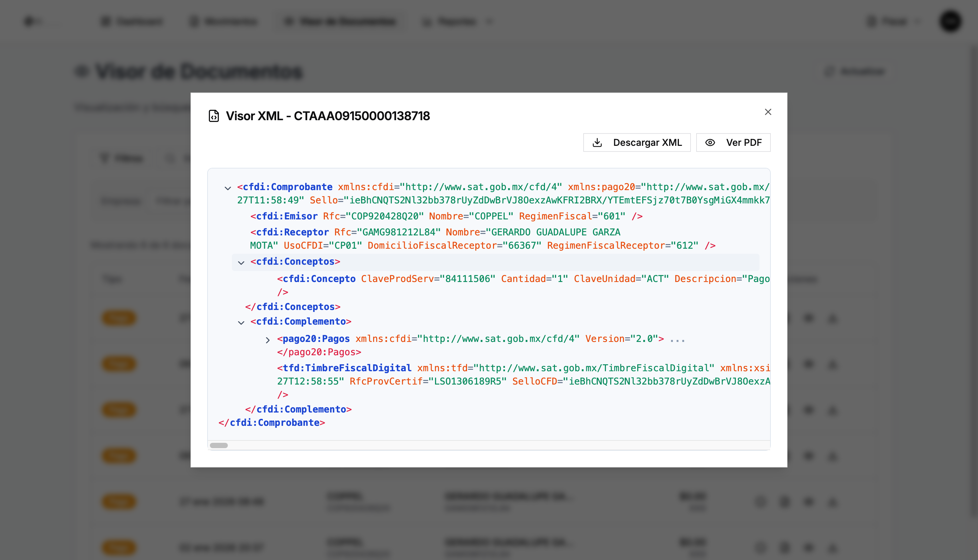Click the Sello attribute in the Comprobante
This screenshot has height=560, width=978.
point(323,200)
